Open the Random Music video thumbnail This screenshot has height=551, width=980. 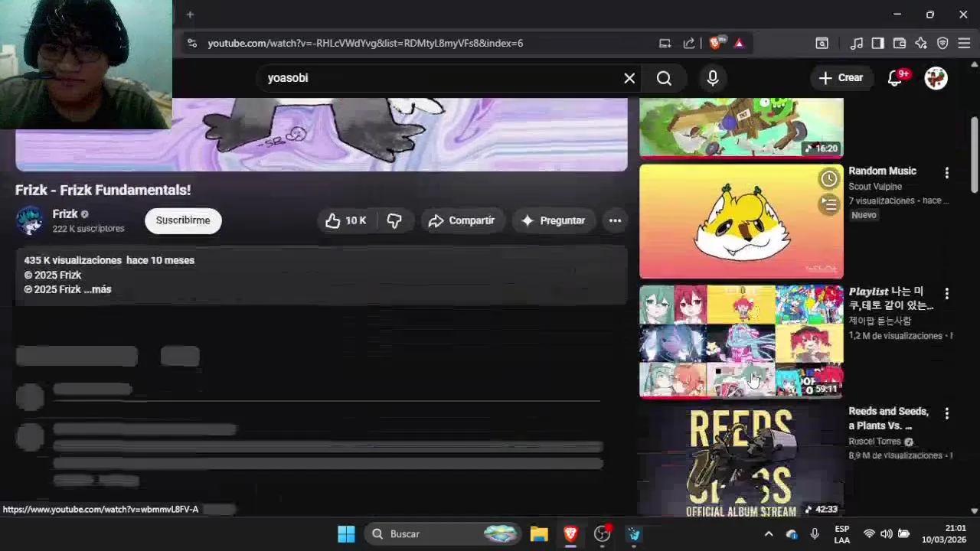(741, 221)
